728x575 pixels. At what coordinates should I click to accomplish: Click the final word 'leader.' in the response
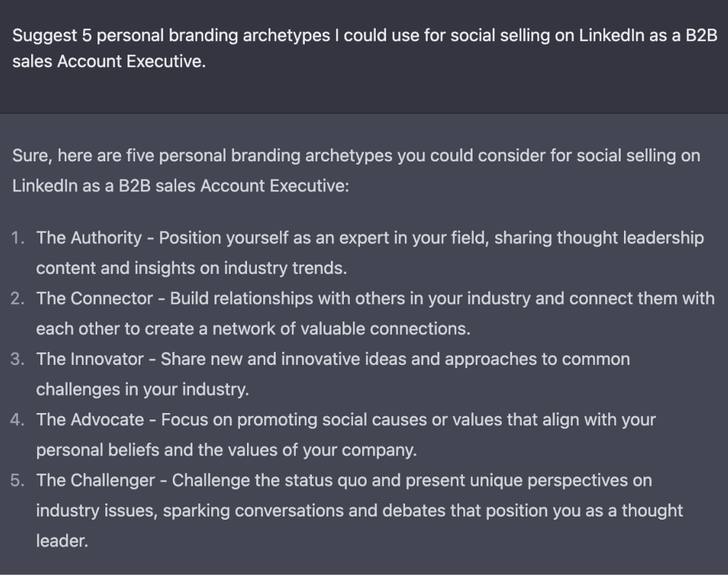tap(62, 541)
